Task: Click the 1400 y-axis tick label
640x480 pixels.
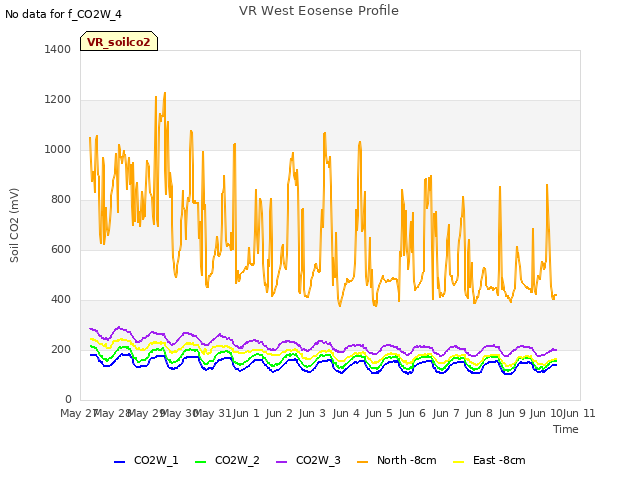Action: (x=58, y=49)
